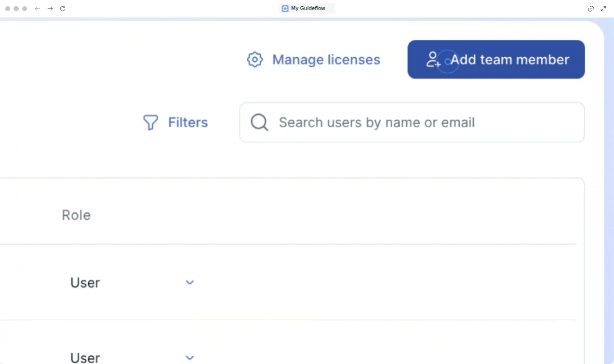Click the add-person icon in the blue button
Screen dimensions: 614x364
433,59
